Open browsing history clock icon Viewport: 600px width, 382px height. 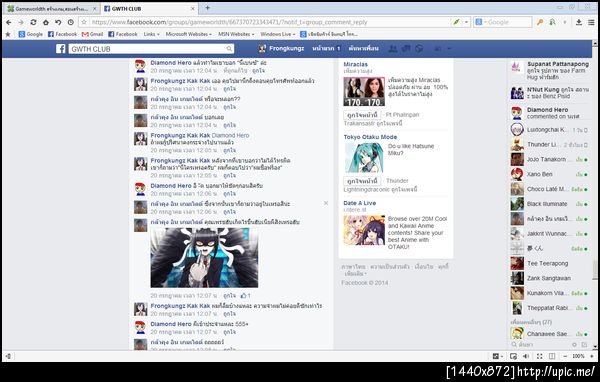pos(71,22)
